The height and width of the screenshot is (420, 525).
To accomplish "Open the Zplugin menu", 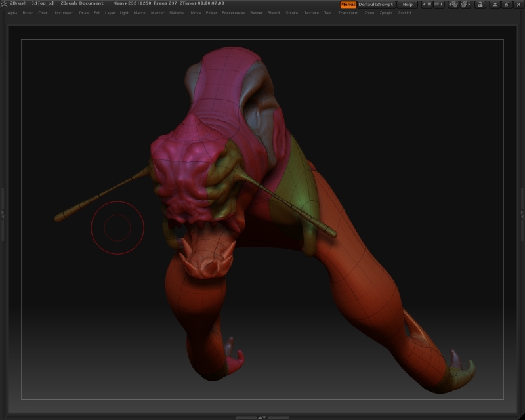I will (386, 13).
